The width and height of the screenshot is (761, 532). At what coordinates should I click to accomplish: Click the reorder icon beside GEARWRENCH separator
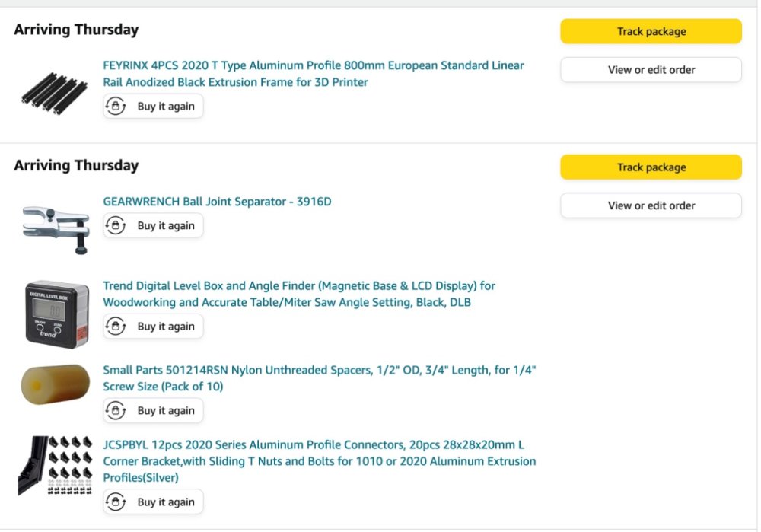click(x=116, y=225)
